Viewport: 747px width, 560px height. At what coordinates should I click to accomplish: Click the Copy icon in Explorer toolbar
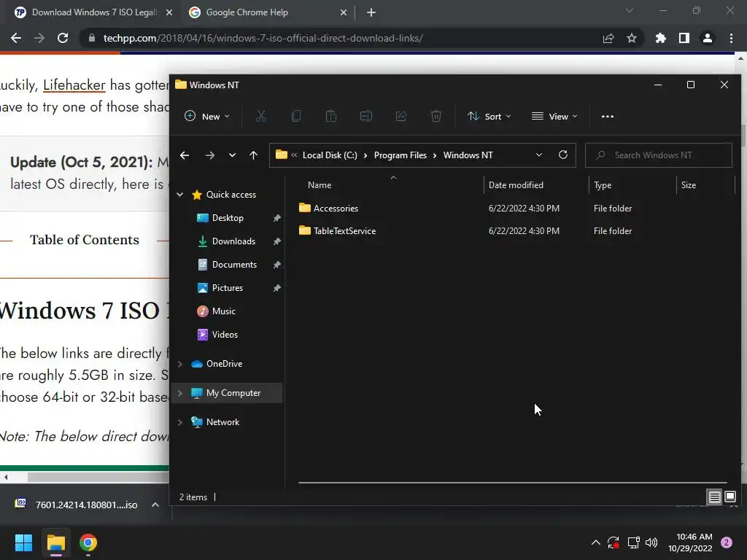(296, 116)
